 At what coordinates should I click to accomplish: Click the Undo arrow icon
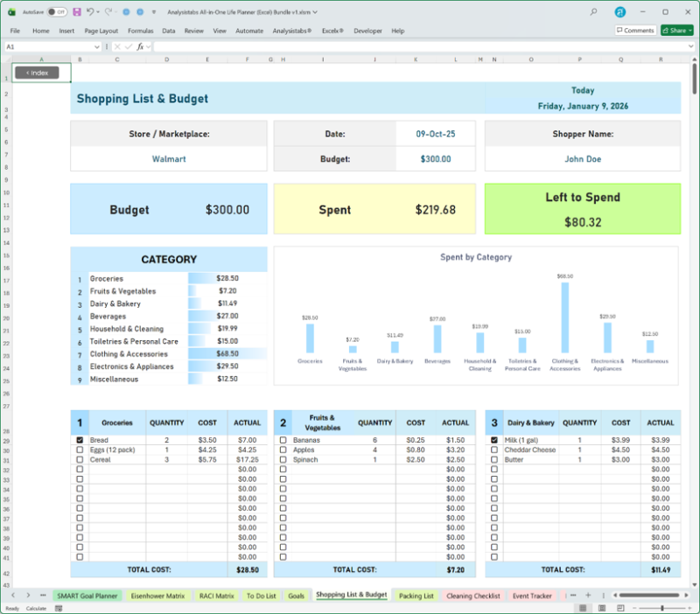(90, 12)
